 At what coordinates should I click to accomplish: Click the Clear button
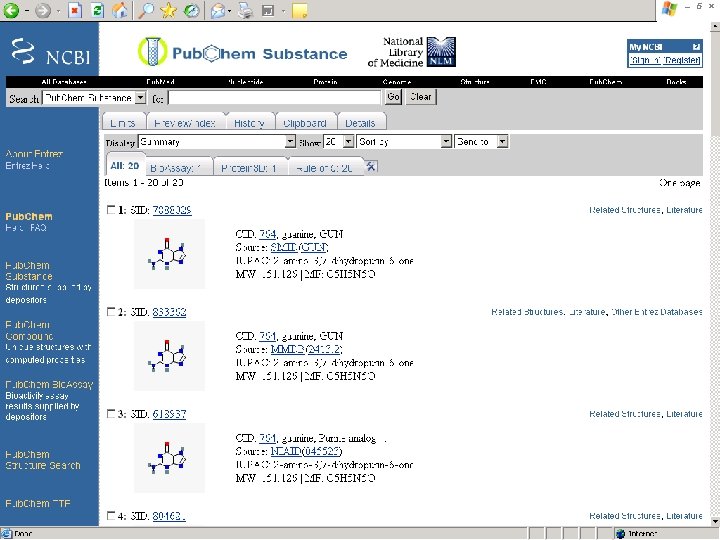[421, 97]
